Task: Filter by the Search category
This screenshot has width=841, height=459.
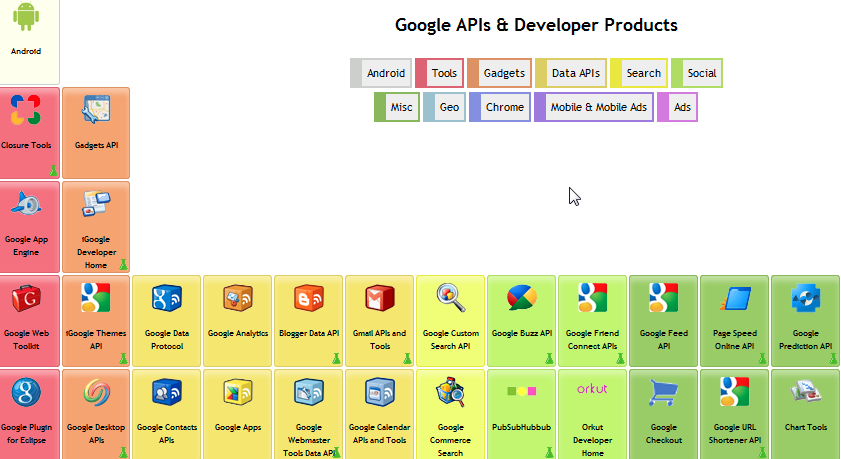Action: 639,73
